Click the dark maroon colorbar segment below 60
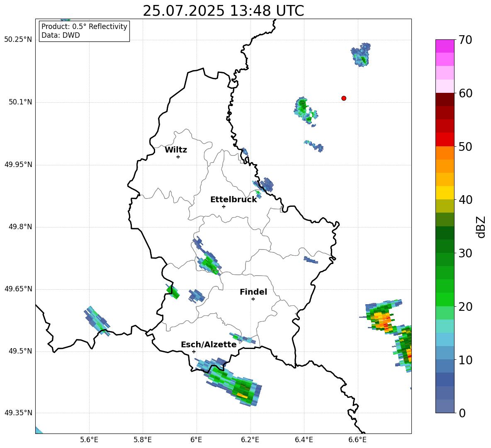The width and height of the screenshot is (491, 448). coord(445,99)
